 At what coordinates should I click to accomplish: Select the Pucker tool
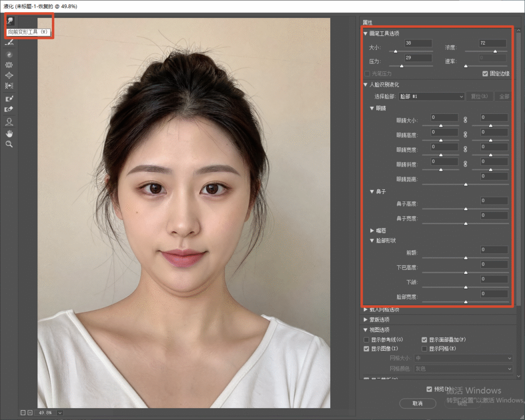coord(9,65)
